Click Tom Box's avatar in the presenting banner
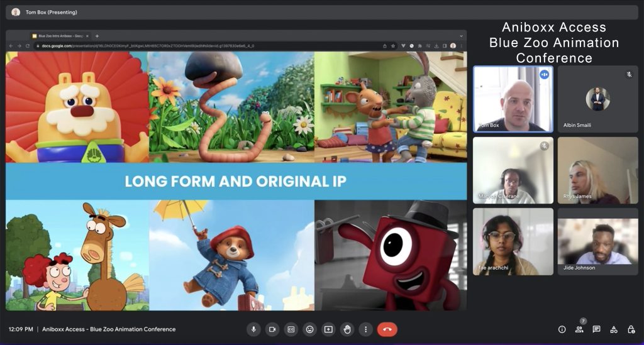The image size is (644, 345). coord(16,13)
